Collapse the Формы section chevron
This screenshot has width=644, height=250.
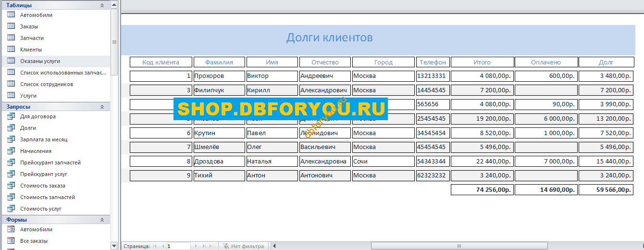pyautogui.click(x=102, y=220)
